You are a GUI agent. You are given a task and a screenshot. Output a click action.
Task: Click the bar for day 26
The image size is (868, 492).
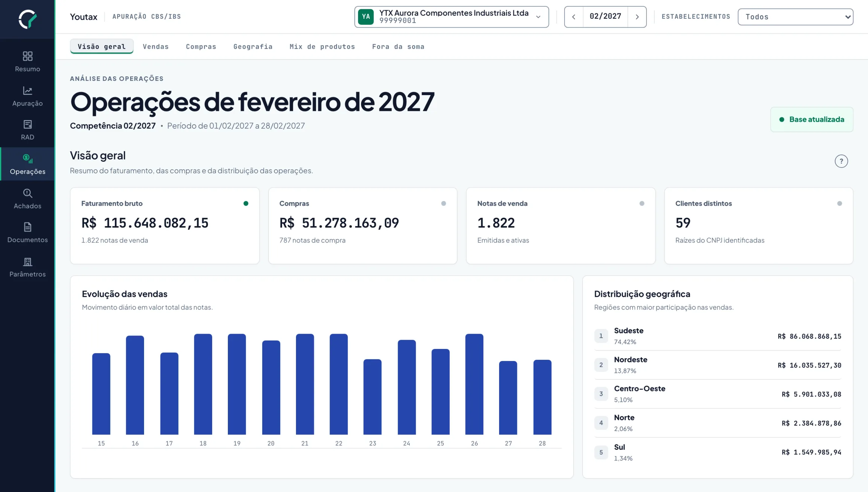point(474,384)
